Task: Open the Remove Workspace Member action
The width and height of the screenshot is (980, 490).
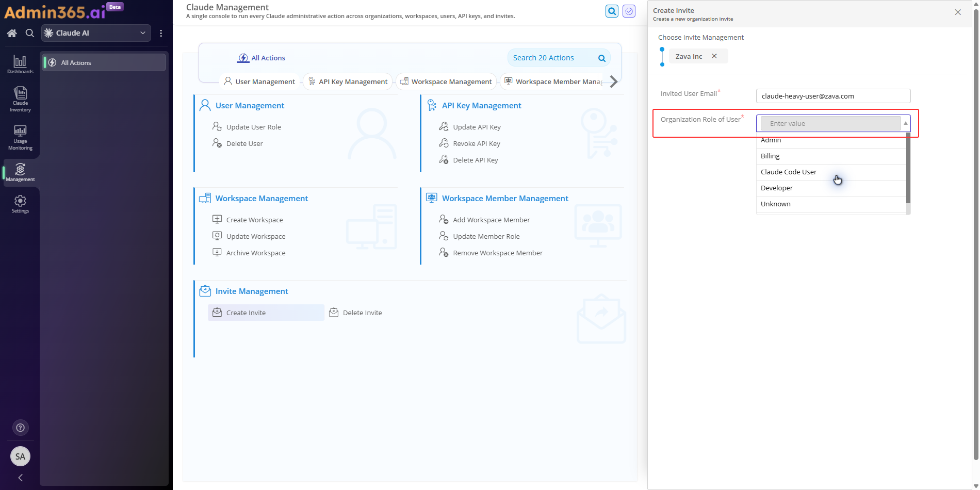Action: [491, 253]
